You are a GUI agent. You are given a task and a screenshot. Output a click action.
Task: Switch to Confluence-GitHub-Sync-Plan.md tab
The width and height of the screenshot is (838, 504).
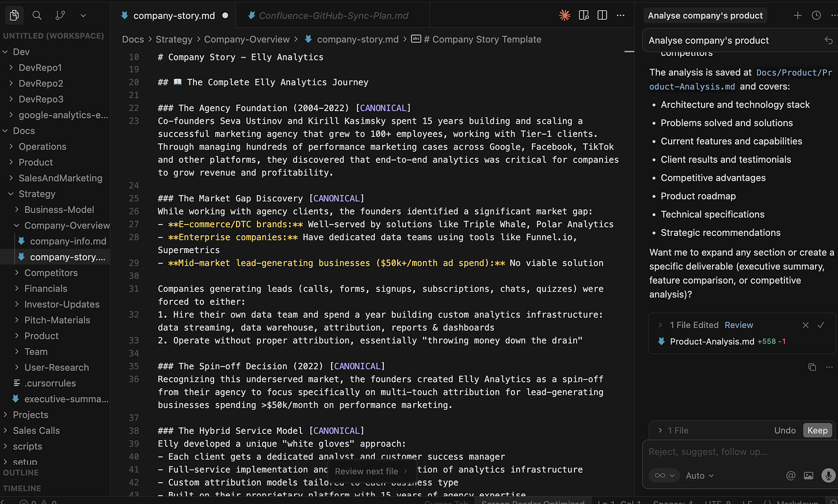pos(333,16)
